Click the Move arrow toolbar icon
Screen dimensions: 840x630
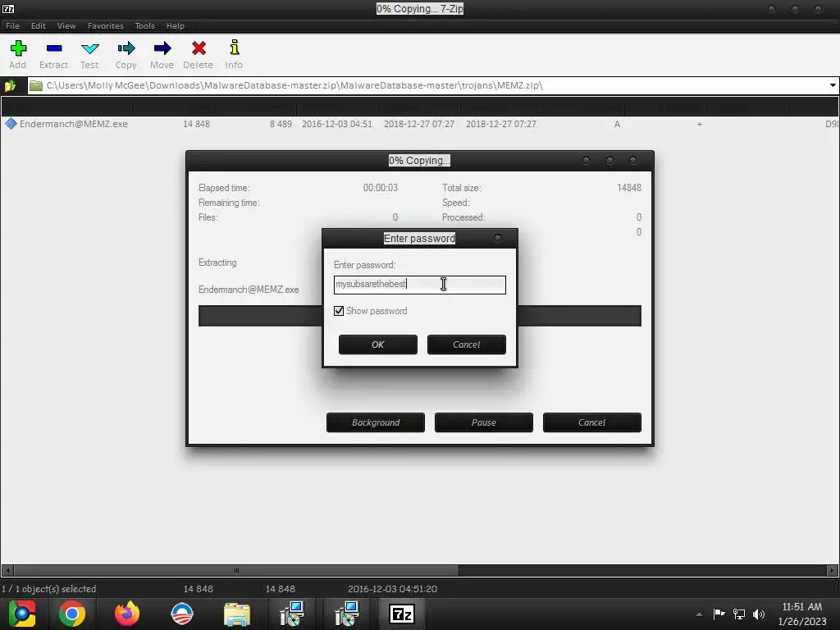(162, 48)
